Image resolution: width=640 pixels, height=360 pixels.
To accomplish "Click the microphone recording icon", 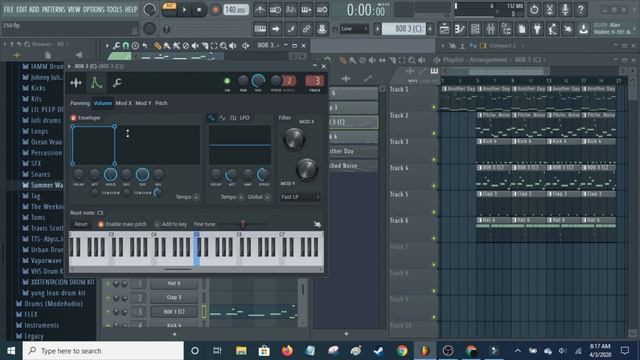I will tap(565, 9).
